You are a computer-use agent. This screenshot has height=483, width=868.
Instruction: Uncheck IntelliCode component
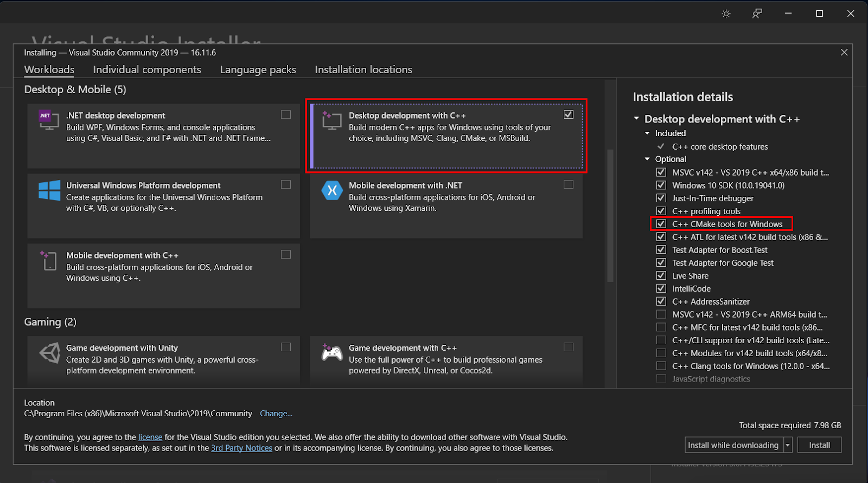click(x=661, y=289)
